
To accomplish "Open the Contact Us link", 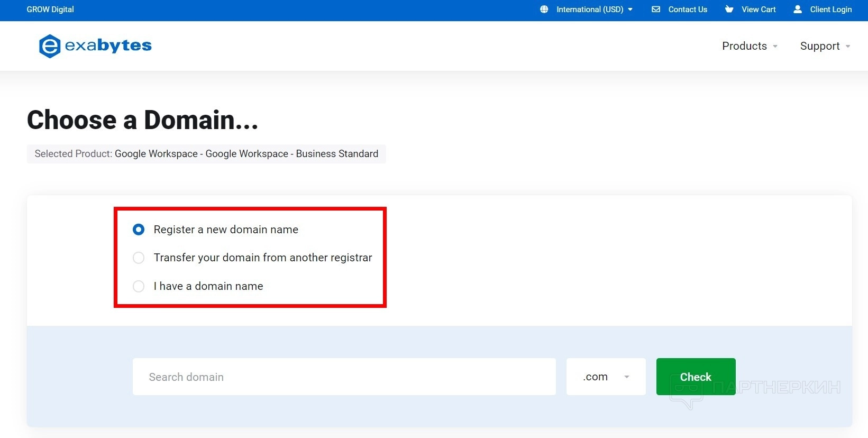I will coord(687,10).
